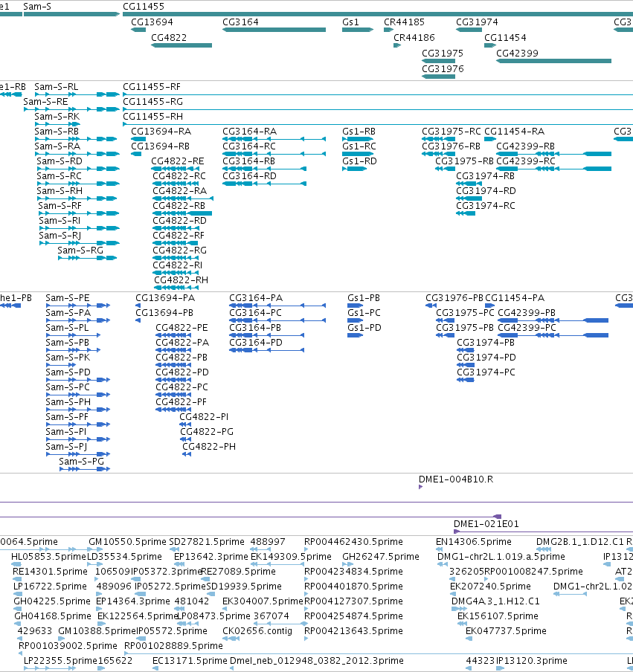
Task: Select Sam-S-RK transcript glyph
Action: pos(58,124)
